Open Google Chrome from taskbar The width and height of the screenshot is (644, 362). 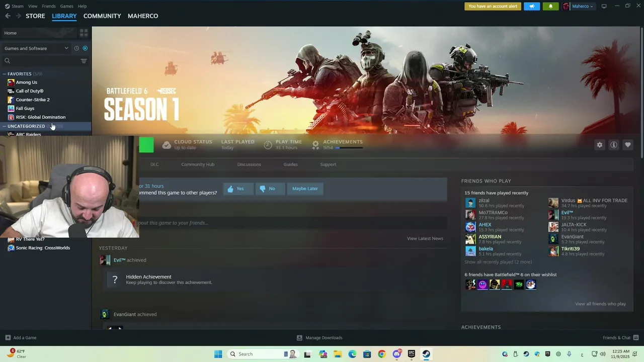tap(381, 354)
